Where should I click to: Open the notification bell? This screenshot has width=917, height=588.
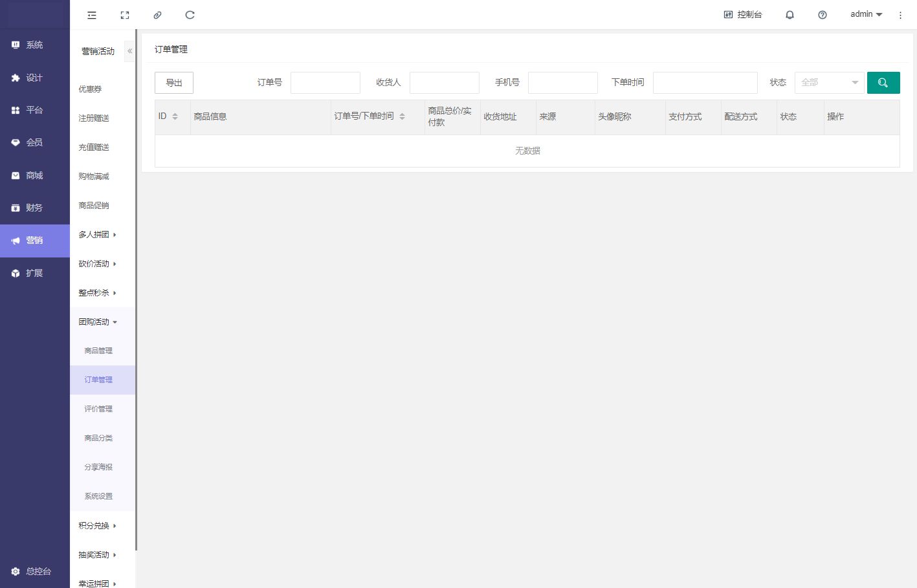pos(790,15)
